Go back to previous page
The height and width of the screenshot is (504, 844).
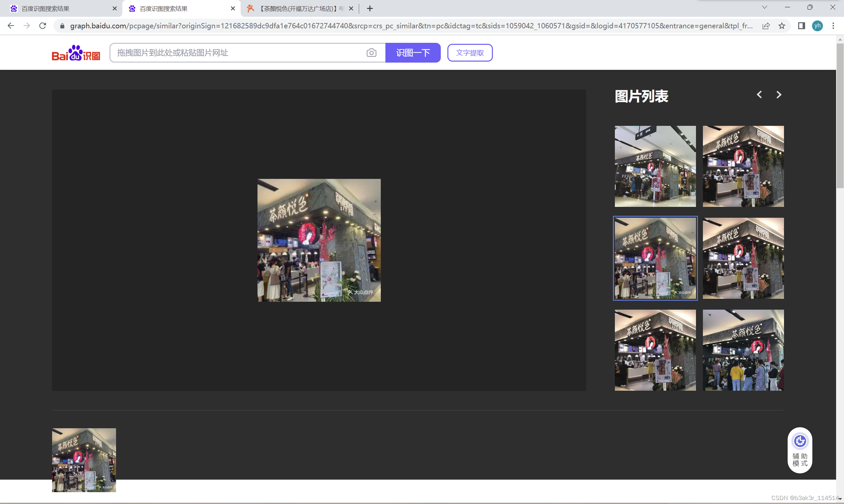(11, 26)
